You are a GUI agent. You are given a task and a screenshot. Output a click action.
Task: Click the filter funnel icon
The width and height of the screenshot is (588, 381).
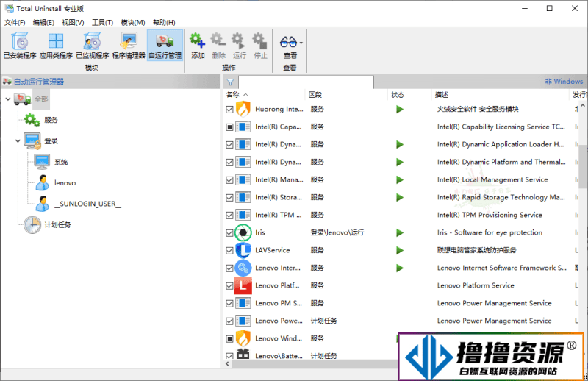pyautogui.click(x=230, y=82)
